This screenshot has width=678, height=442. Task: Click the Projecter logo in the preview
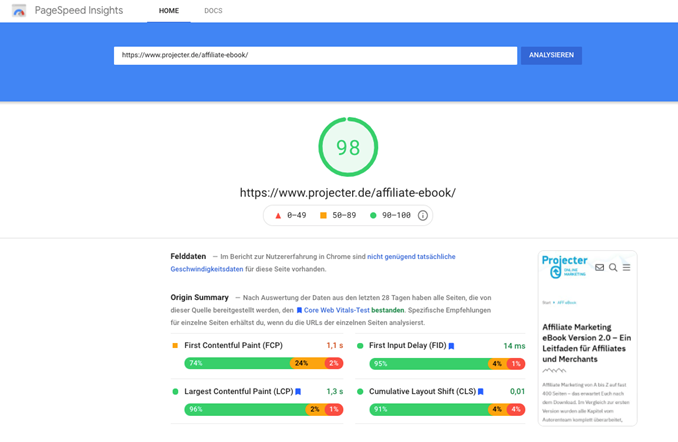point(564,266)
